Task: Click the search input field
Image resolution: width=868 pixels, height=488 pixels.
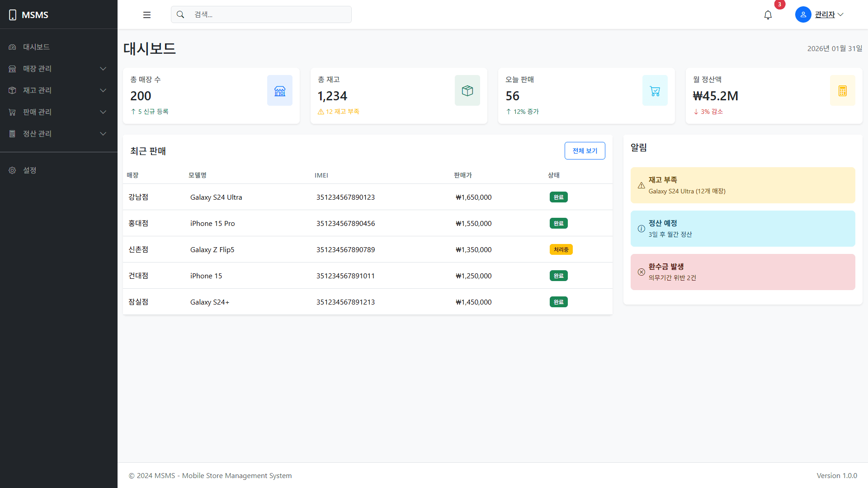Action: [267, 14]
